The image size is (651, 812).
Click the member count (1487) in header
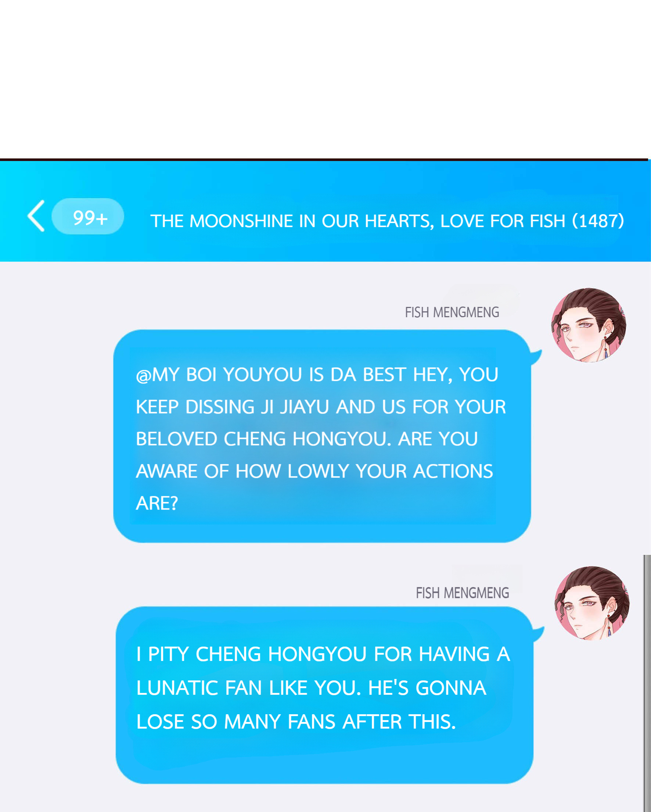click(598, 221)
